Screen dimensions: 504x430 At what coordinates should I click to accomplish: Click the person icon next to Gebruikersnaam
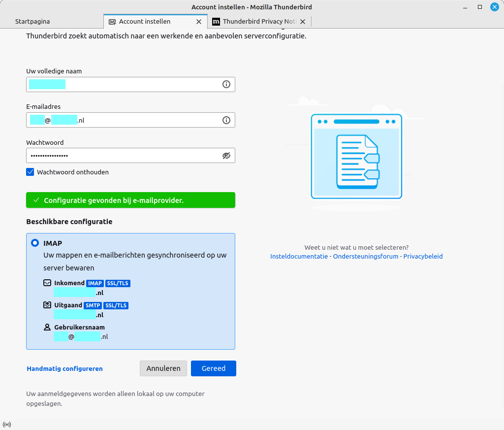coord(47,327)
